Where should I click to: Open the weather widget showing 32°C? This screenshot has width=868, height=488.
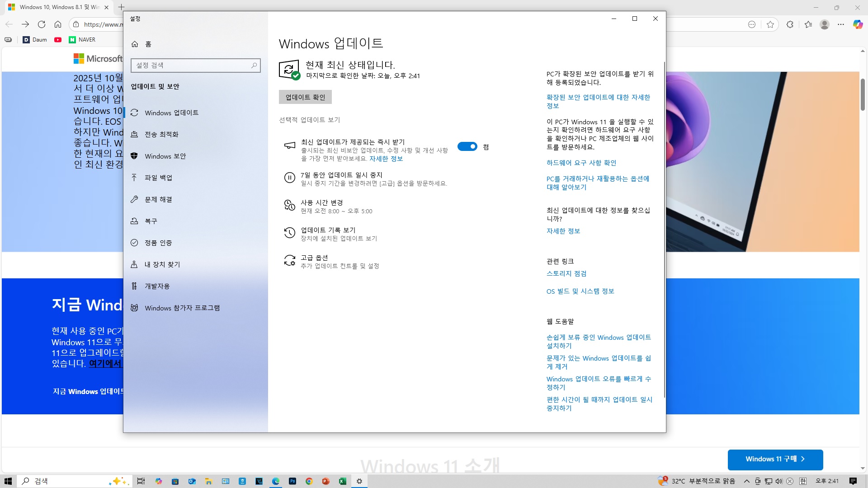(x=697, y=481)
